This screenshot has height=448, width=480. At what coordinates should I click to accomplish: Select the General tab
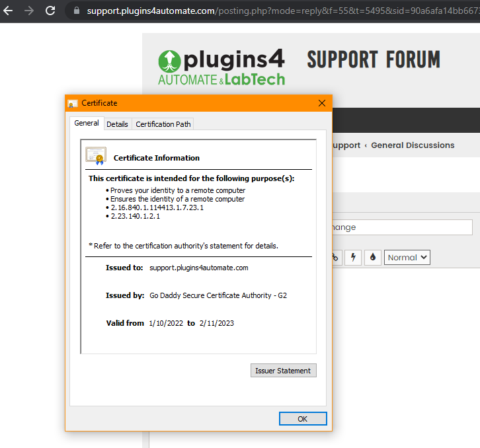pos(87,123)
